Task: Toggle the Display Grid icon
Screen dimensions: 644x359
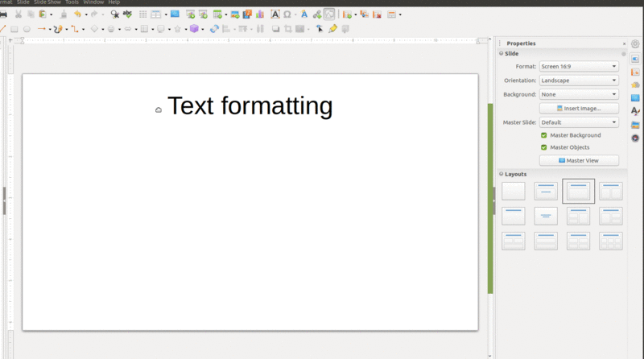Action: coord(142,14)
